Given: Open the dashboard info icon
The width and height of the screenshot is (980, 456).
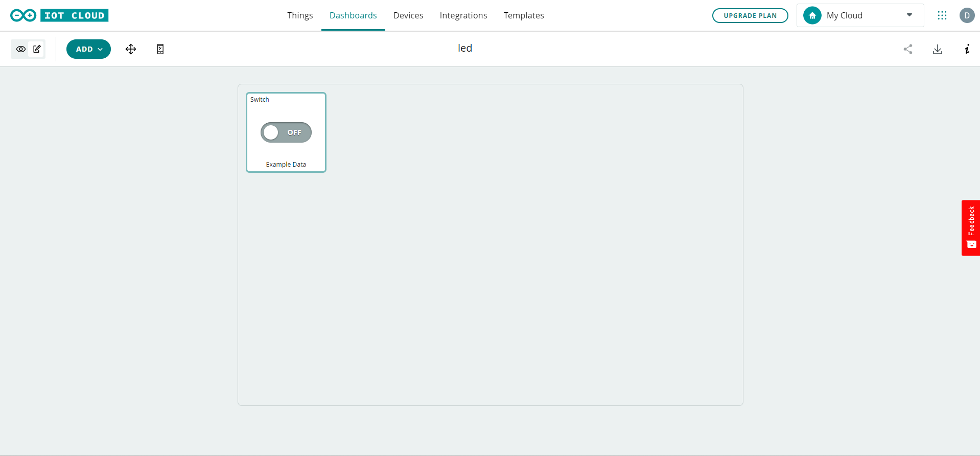Looking at the screenshot, I should 967,49.
